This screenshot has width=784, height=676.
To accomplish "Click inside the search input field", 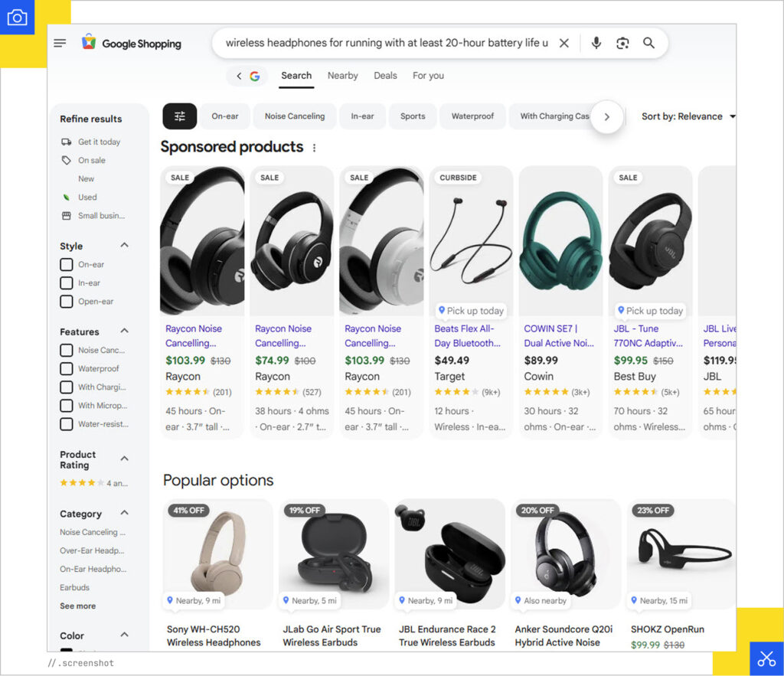I will pyautogui.click(x=383, y=43).
